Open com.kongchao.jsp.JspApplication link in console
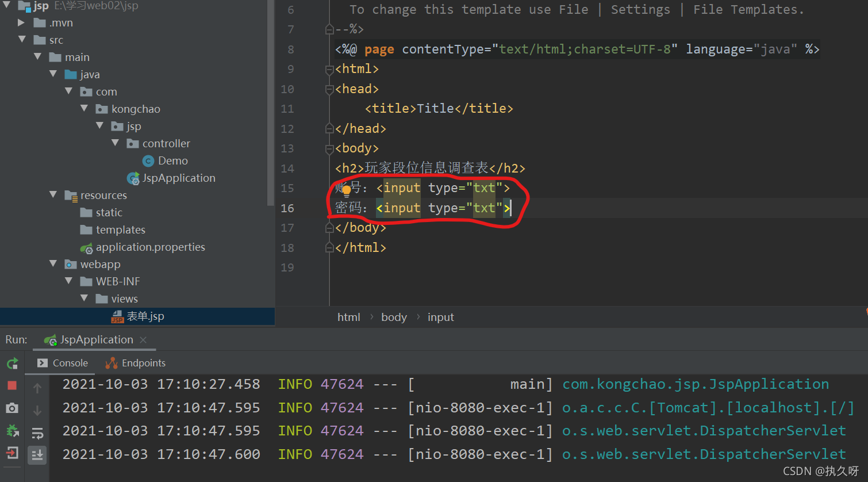Image resolution: width=868 pixels, height=482 pixels. click(x=696, y=384)
